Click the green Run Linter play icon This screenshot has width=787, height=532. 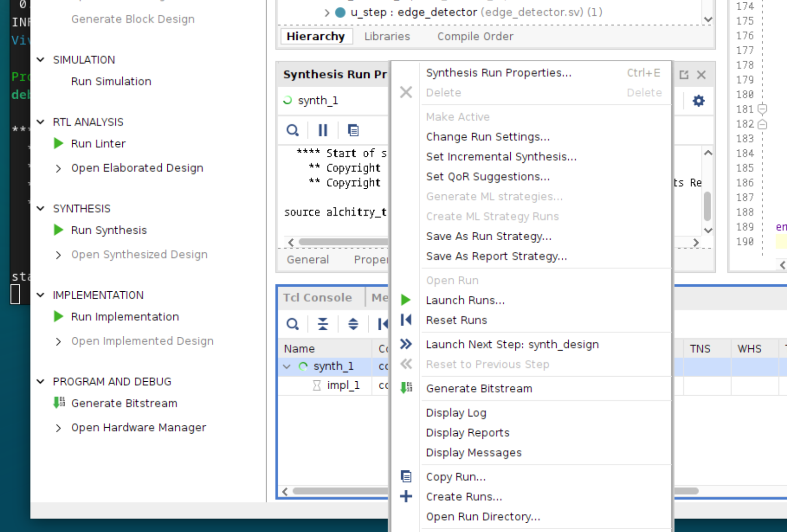click(x=58, y=144)
